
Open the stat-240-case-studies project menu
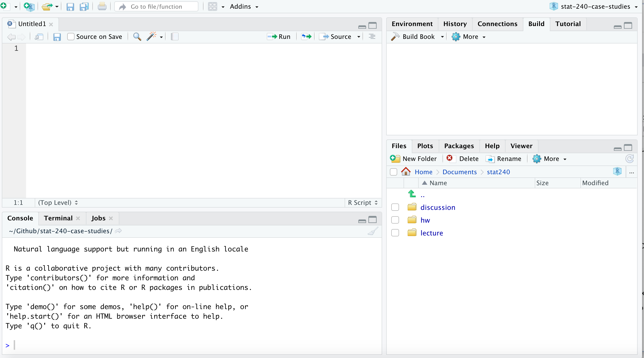coord(595,6)
